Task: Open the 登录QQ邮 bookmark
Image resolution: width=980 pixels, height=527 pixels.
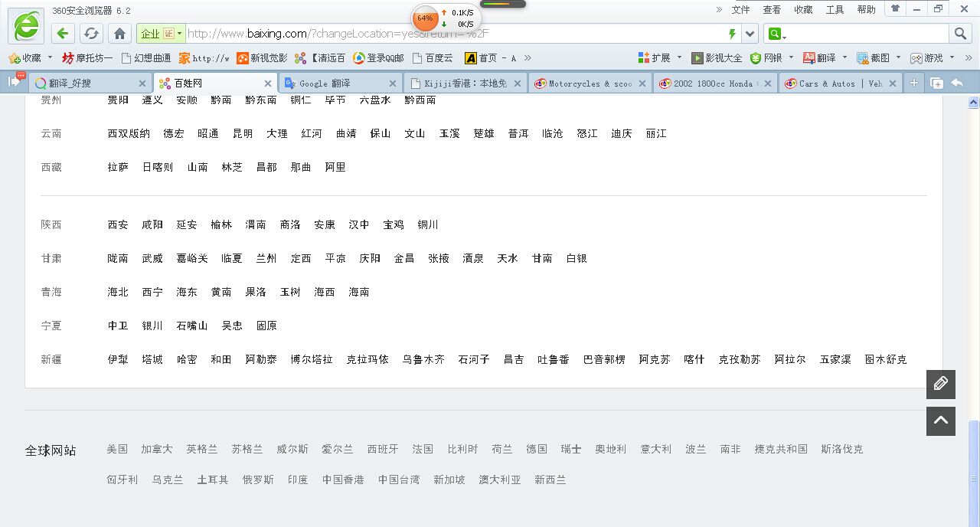Action: click(378, 57)
